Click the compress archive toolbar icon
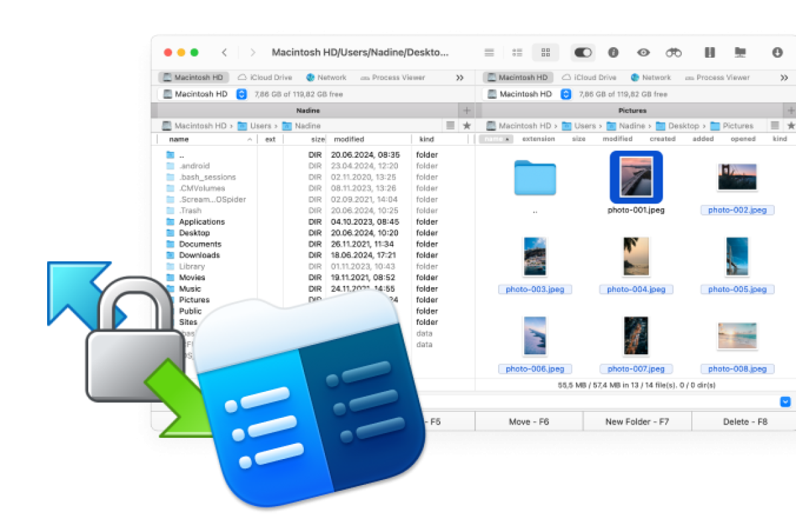The height and width of the screenshot is (532, 796). tap(709, 52)
